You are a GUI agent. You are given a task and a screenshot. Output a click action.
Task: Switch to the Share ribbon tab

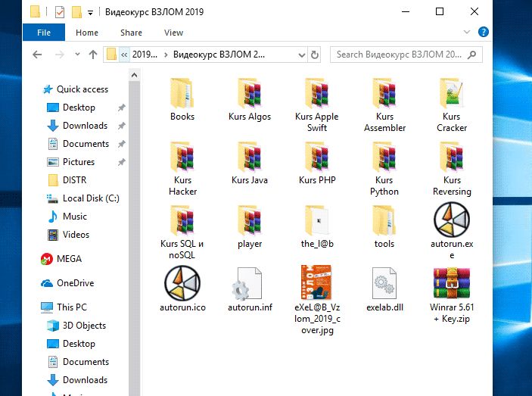(131, 33)
